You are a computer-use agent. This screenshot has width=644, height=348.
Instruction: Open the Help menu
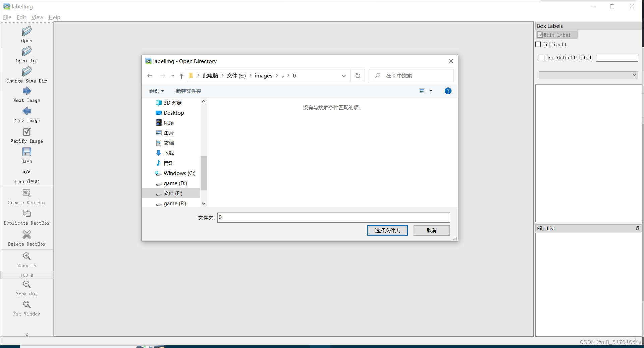54,17
